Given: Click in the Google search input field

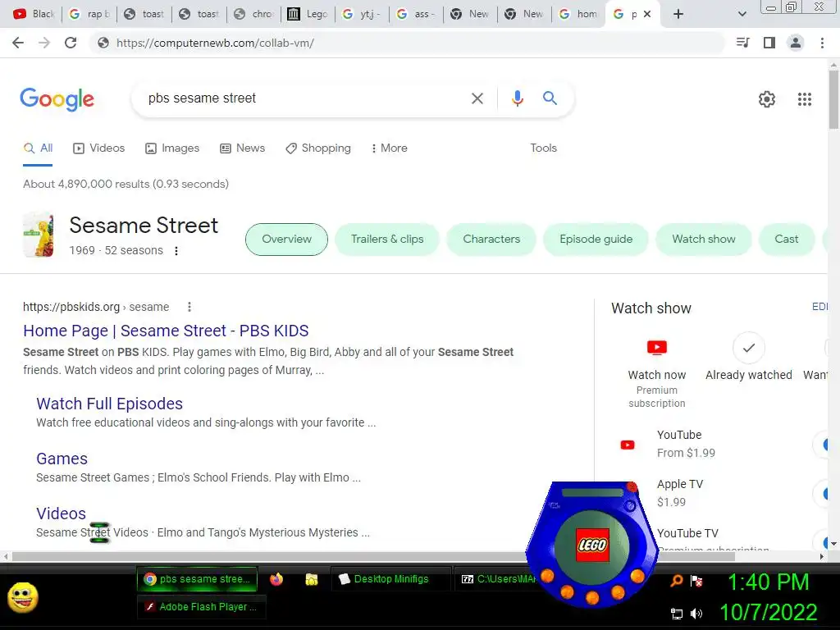Looking at the screenshot, I should [x=305, y=98].
